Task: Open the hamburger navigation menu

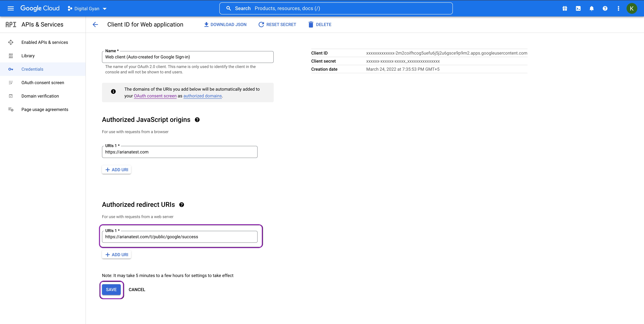Action: [11, 9]
